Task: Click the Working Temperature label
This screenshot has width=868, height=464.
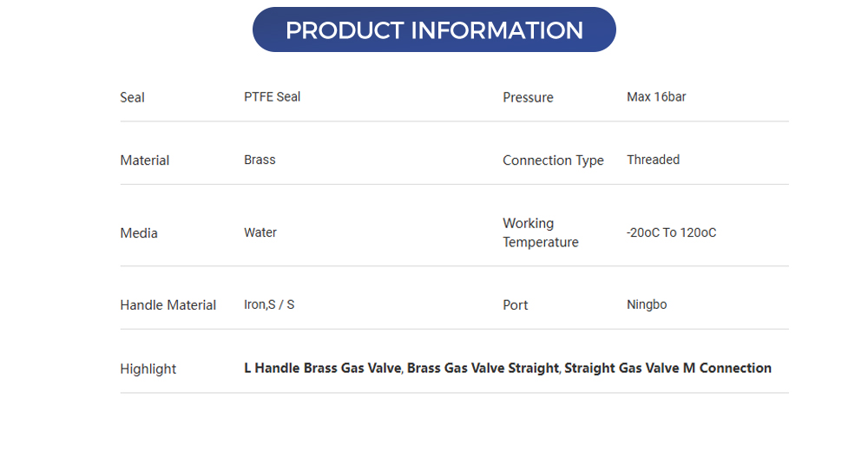Action: point(540,232)
